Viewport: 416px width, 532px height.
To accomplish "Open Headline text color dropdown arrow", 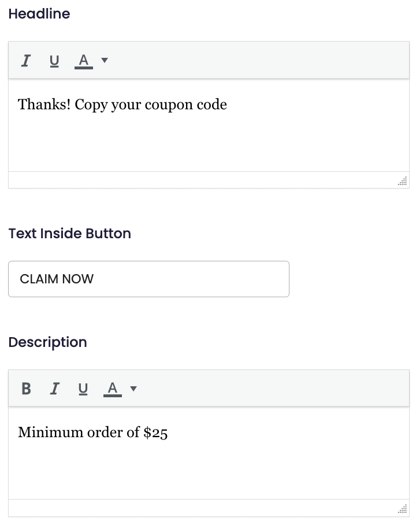I will click(105, 60).
